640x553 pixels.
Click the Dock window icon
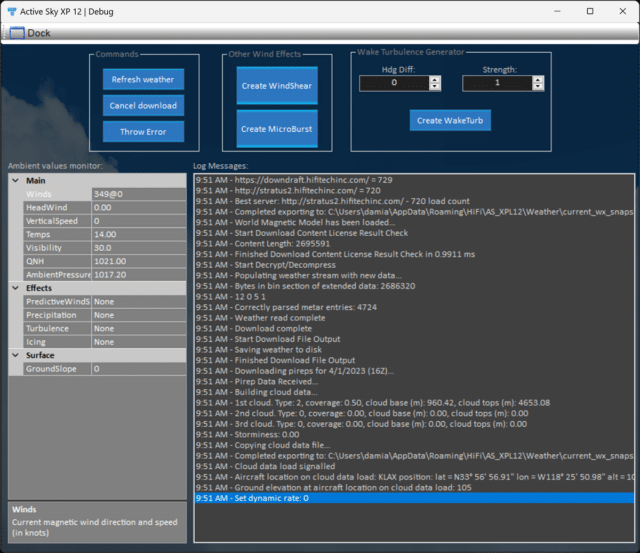coord(16,33)
